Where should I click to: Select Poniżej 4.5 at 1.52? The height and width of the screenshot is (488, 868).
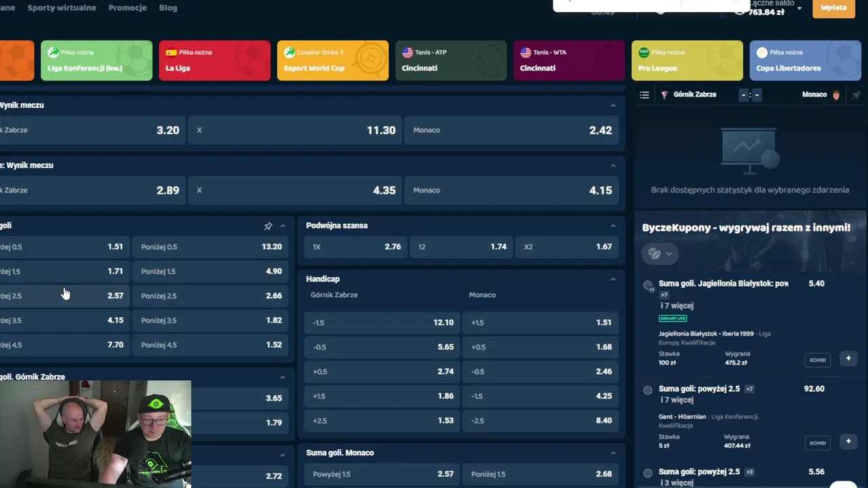(x=210, y=344)
